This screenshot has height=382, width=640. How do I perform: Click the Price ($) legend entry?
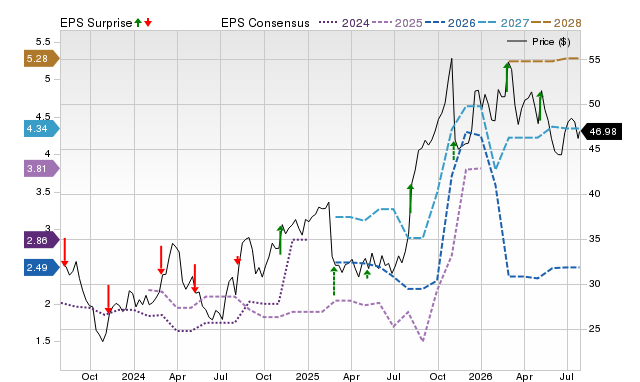click(x=539, y=42)
